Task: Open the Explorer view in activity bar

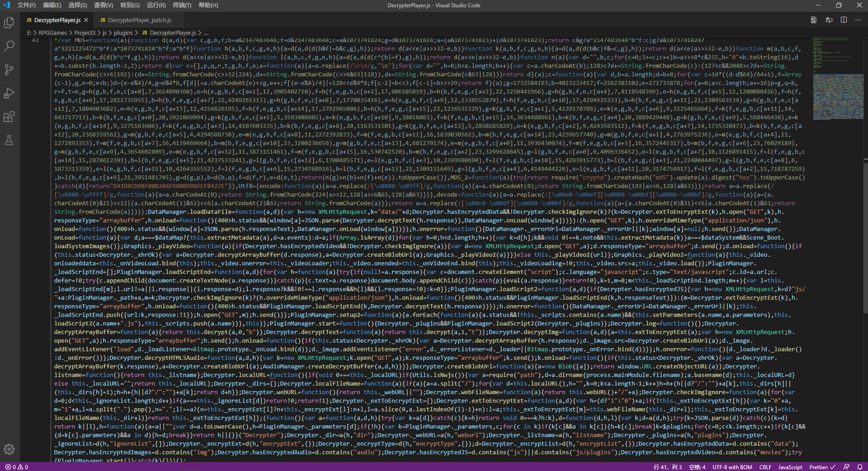Action: tap(9, 23)
